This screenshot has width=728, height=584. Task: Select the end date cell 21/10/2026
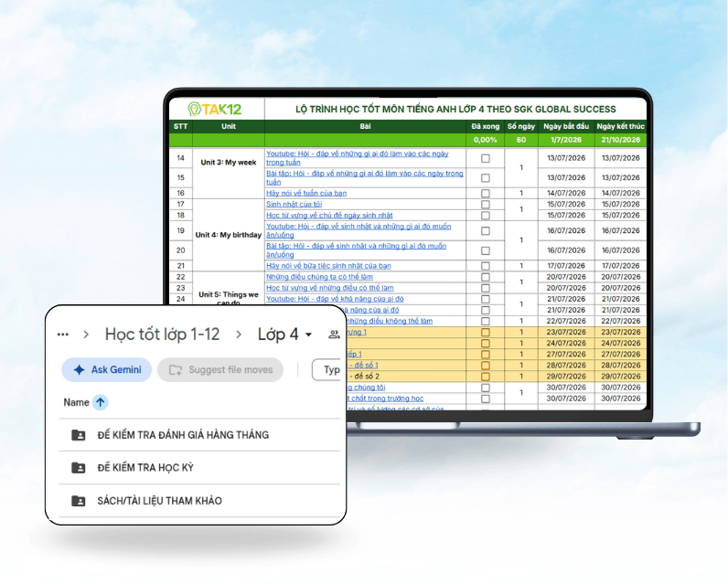point(621,140)
